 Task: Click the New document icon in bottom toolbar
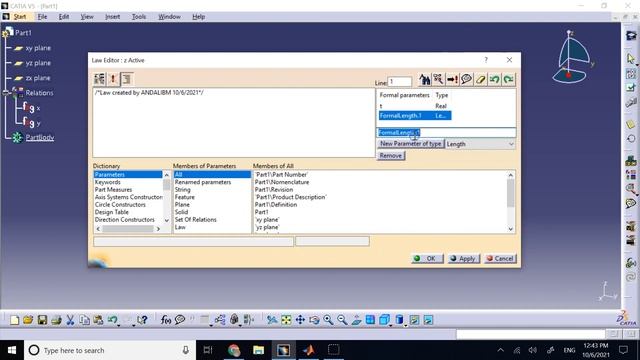click(14, 320)
